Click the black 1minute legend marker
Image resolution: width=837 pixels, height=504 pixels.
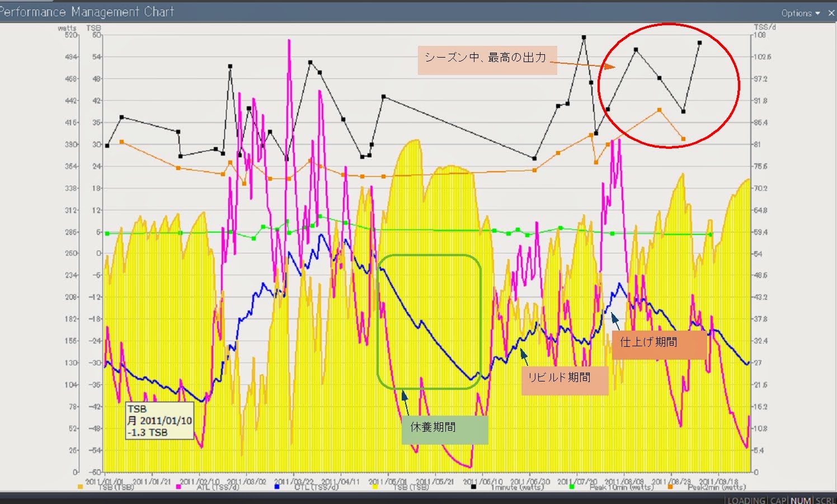pos(473,487)
